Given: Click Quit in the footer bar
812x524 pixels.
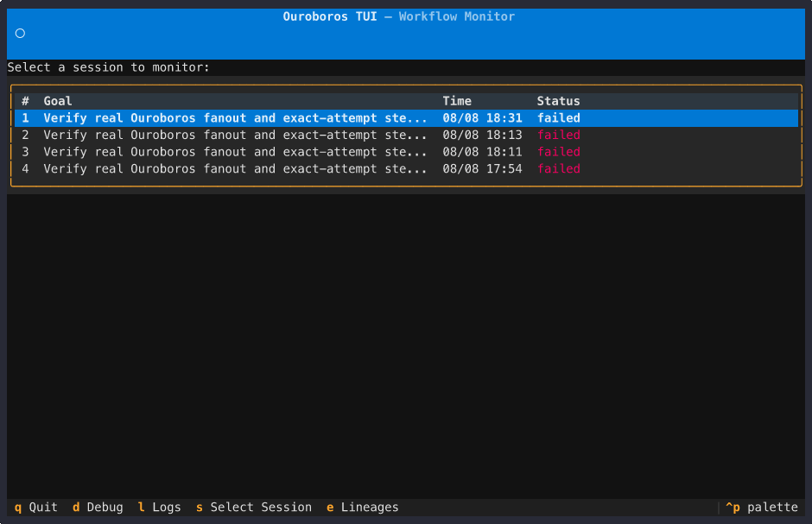Looking at the screenshot, I should [35, 507].
